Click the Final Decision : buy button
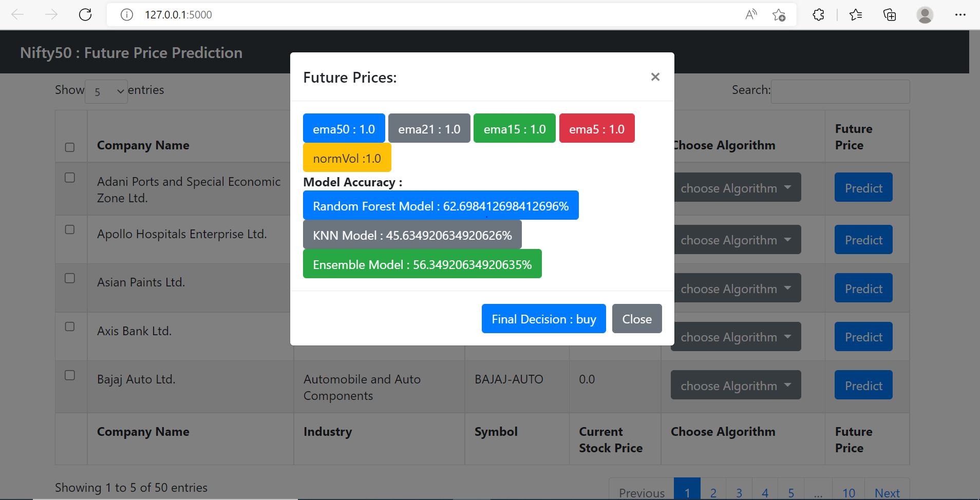 [x=543, y=319]
